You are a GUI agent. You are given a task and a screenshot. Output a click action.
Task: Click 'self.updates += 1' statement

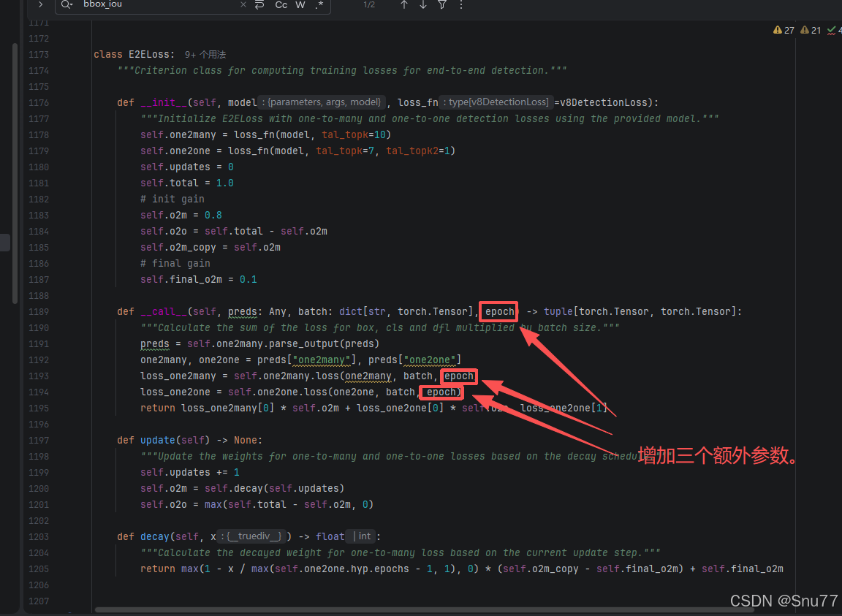point(189,472)
